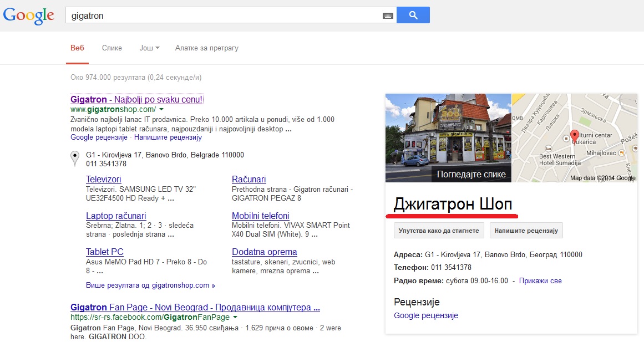Click Напишите рецензију link under first result
Image resolution: width=644 pixels, height=342 pixels.
tap(168, 137)
